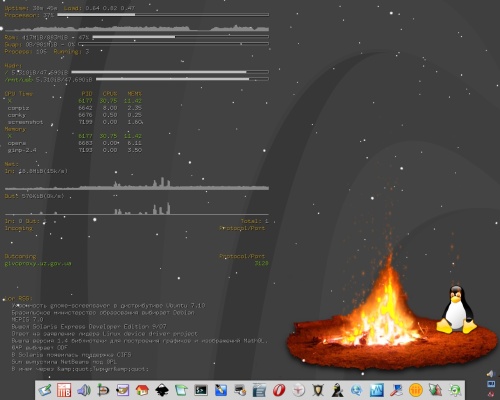
Task: Click the 'Process: 105' count text
Action: [x=26, y=51]
